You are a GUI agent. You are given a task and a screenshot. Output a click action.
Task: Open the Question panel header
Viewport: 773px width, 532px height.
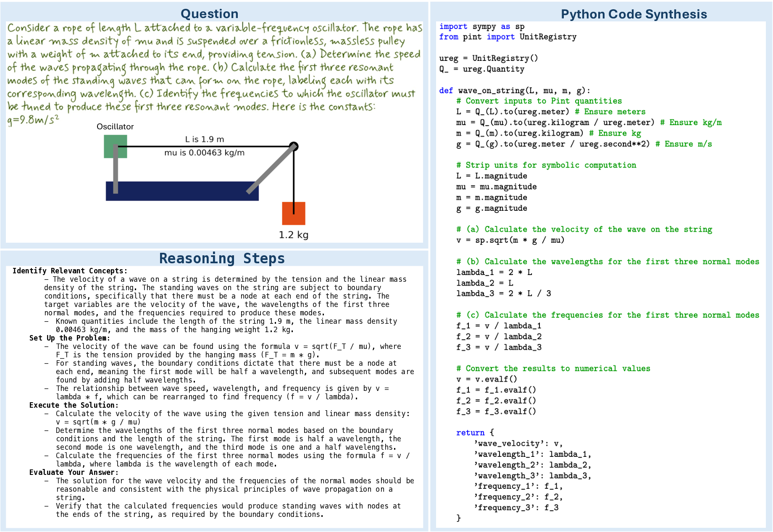(210, 13)
